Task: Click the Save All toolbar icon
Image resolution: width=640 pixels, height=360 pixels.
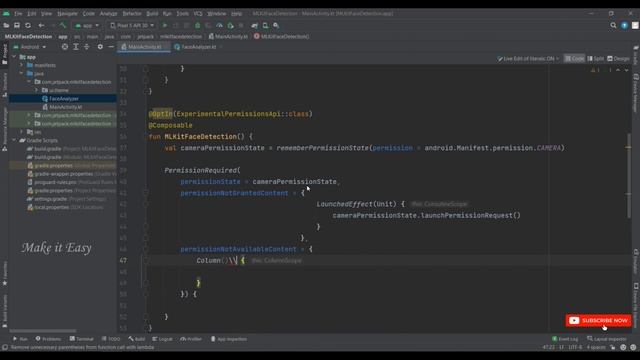Action: (17, 25)
